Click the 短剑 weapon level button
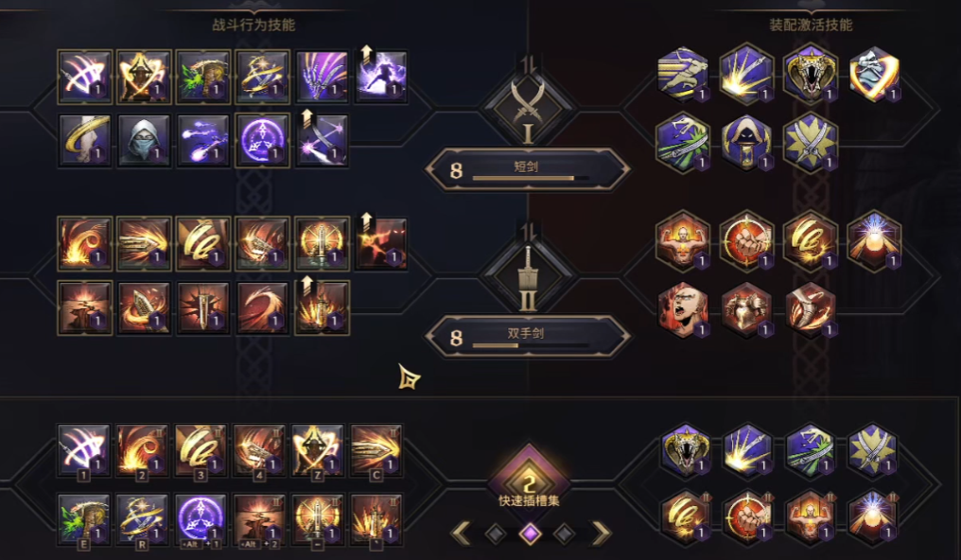 click(x=528, y=169)
